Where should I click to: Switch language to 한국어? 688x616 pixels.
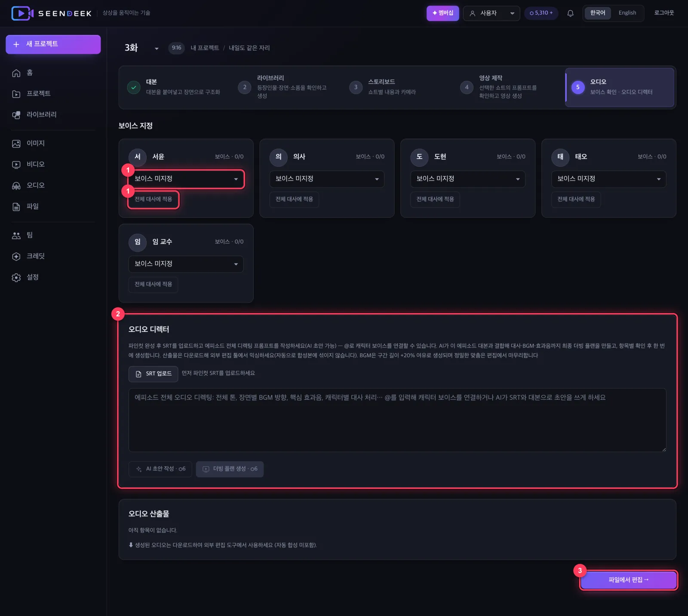tap(598, 13)
